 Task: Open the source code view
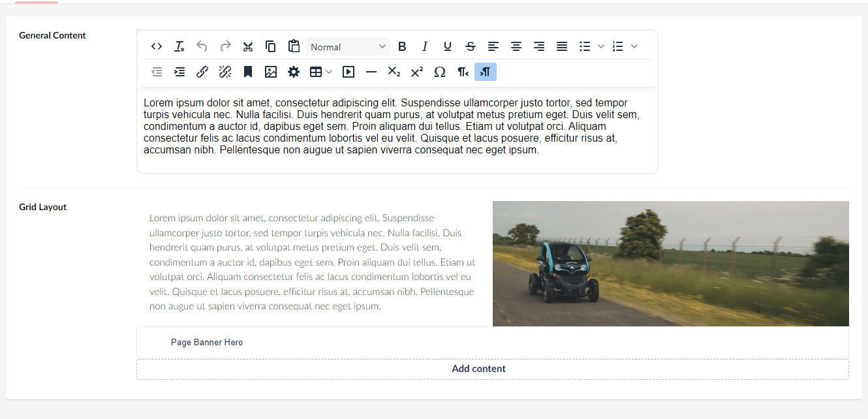click(x=157, y=46)
